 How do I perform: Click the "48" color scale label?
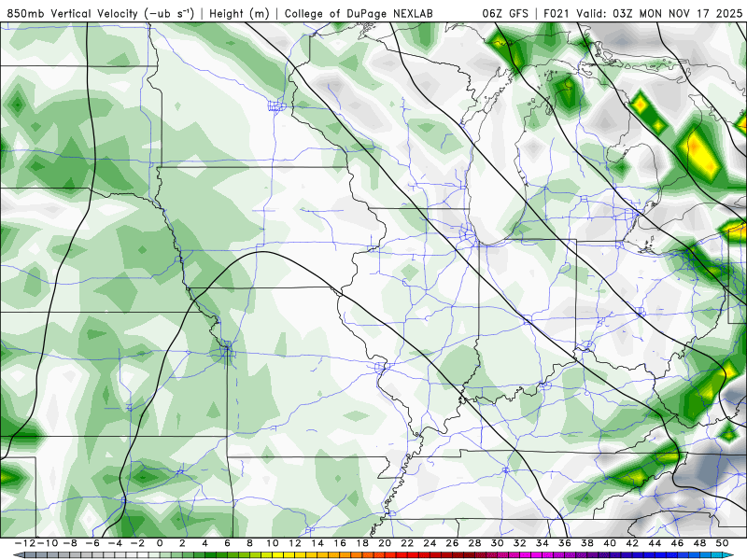(x=699, y=543)
